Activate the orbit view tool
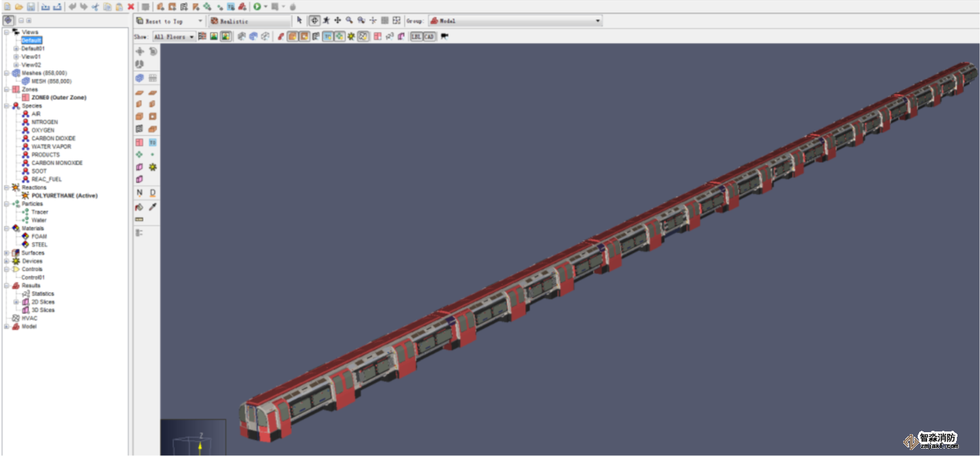This screenshot has height=456, width=980. pyautogui.click(x=315, y=21)
